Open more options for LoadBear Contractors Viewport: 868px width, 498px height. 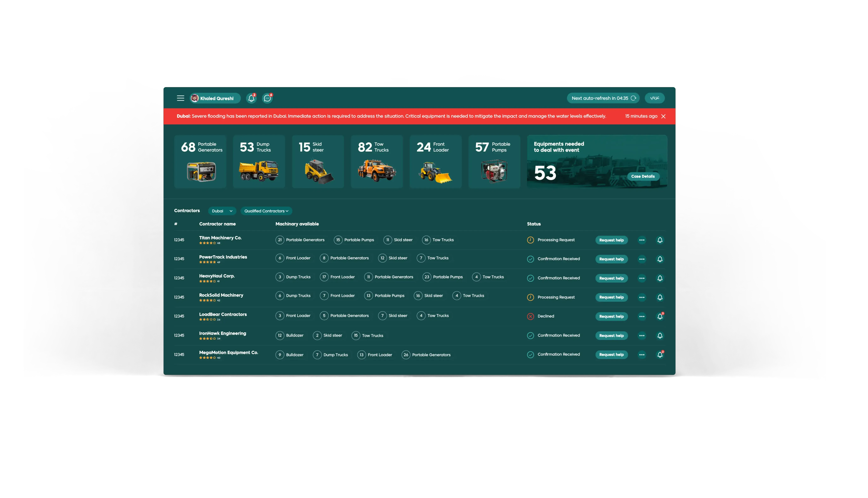point(642,316)
